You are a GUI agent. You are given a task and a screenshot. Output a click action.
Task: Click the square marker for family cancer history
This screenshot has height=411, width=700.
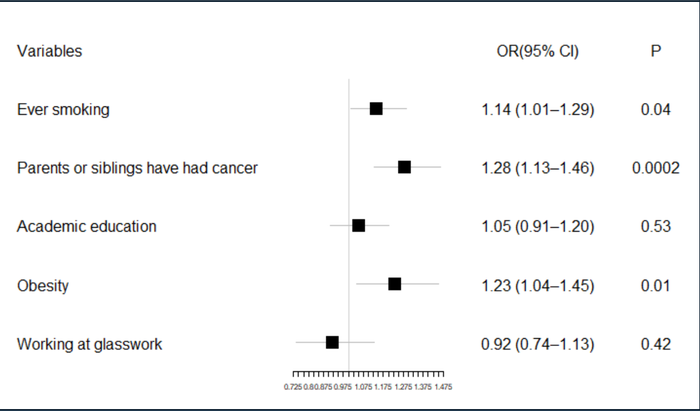click(404, 167)
